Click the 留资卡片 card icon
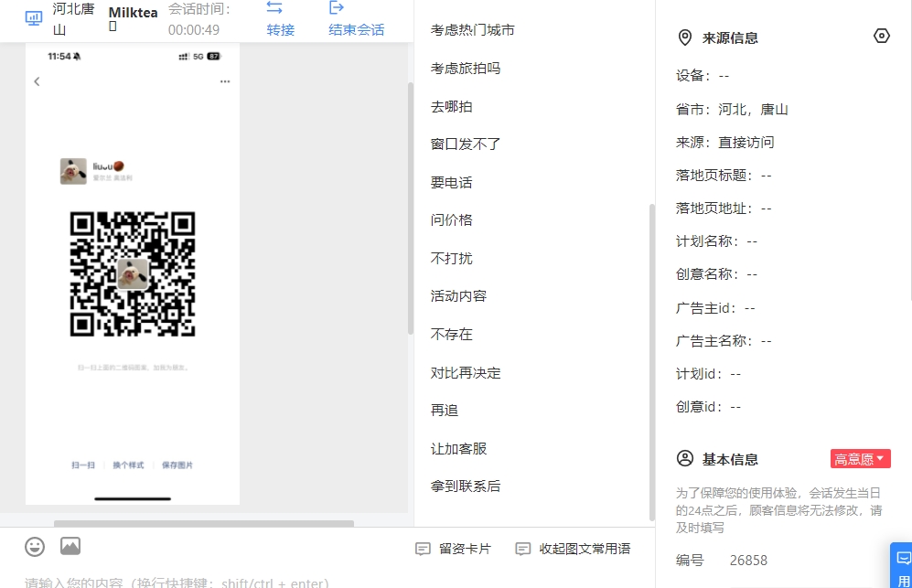The image size is (912, 588). pos(423,549)
